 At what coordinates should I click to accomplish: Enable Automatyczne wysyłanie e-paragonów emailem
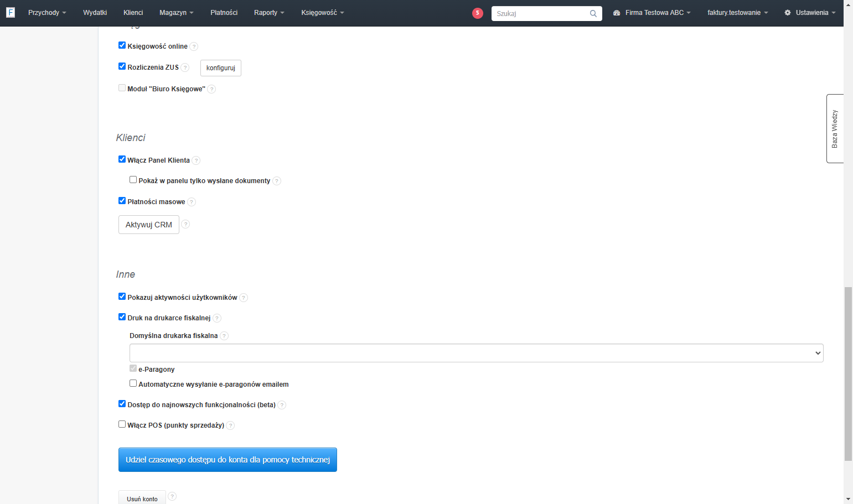pyautogui.click(x=133, y=383)
